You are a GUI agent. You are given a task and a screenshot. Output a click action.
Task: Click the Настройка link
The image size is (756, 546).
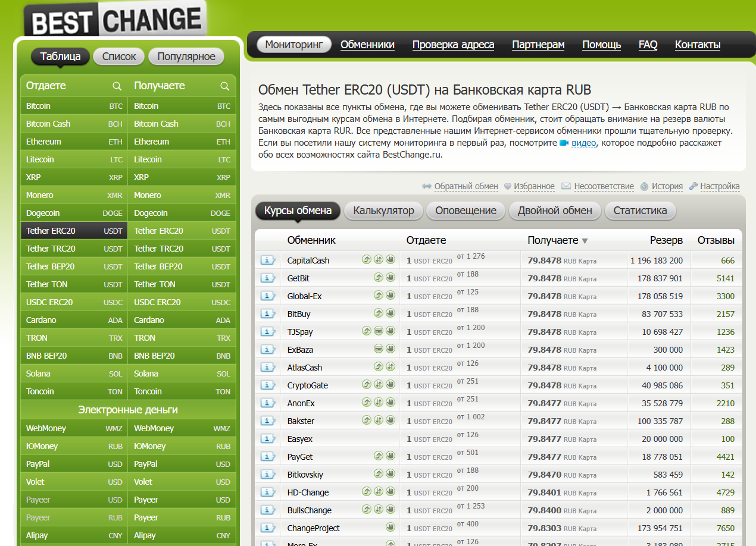720,186
